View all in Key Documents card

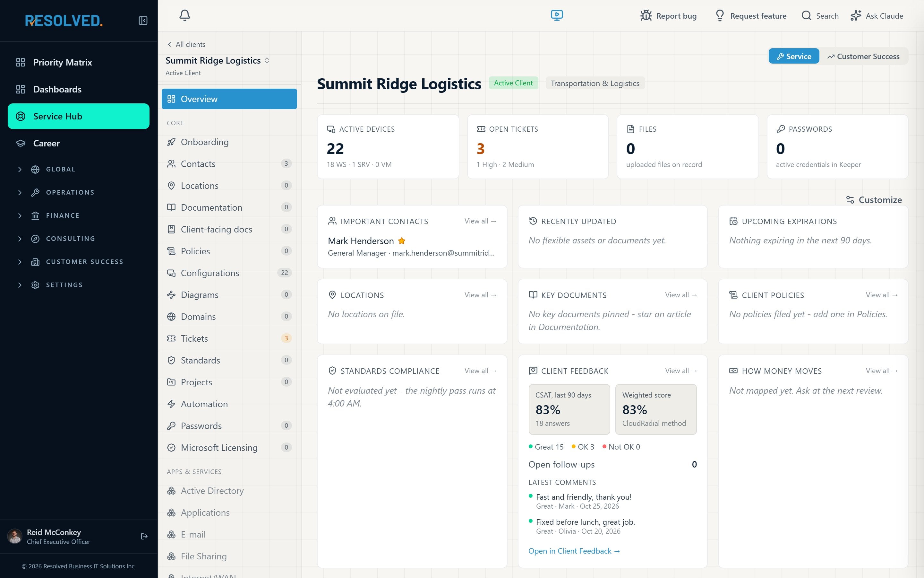coord(681,295)
